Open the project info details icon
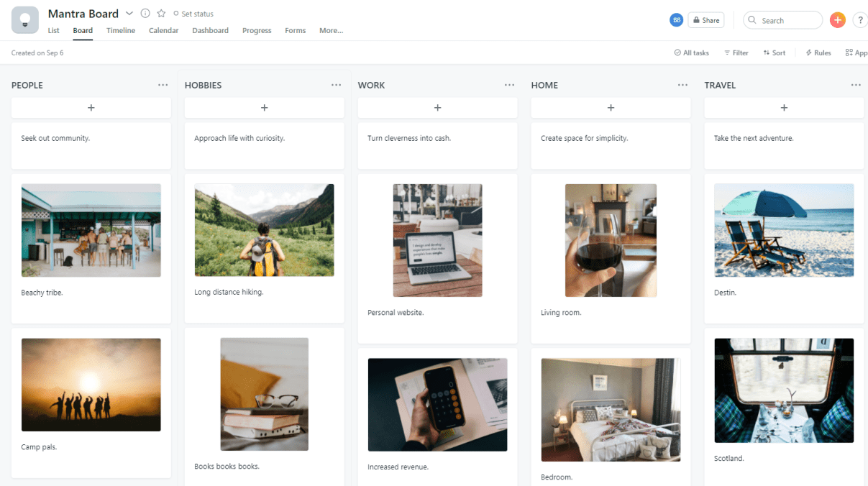The height and width of the screenshot is (486, 868). tap(145, 14)
